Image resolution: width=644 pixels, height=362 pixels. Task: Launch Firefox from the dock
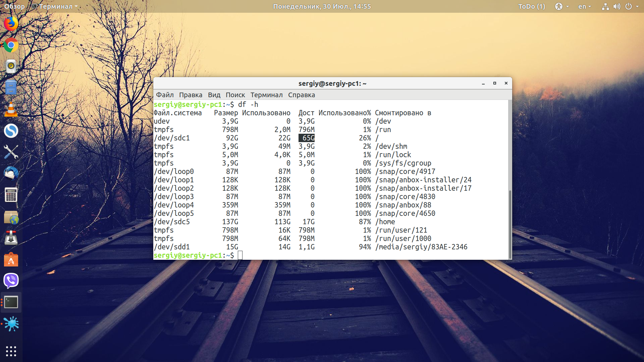pyautogui.click(x=11, y=23)
